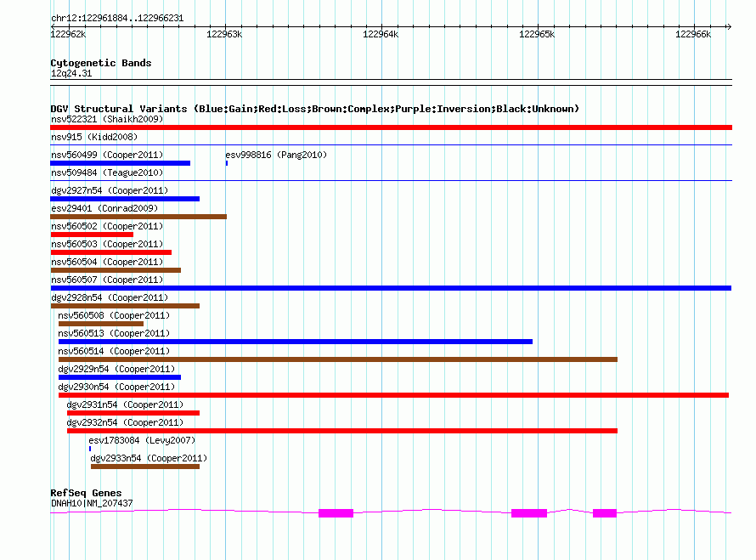
Task: Click the dgv2933n54 (Cooper2011) brown bar
Action: click(145, 467)
